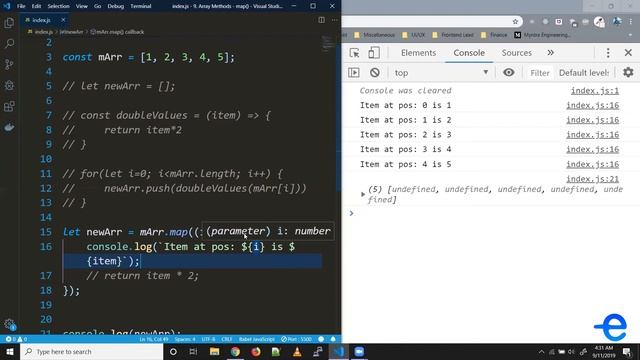Open VLC media player from the taskbar
This screenshot has width=640, height=360.
click(297, 351)
